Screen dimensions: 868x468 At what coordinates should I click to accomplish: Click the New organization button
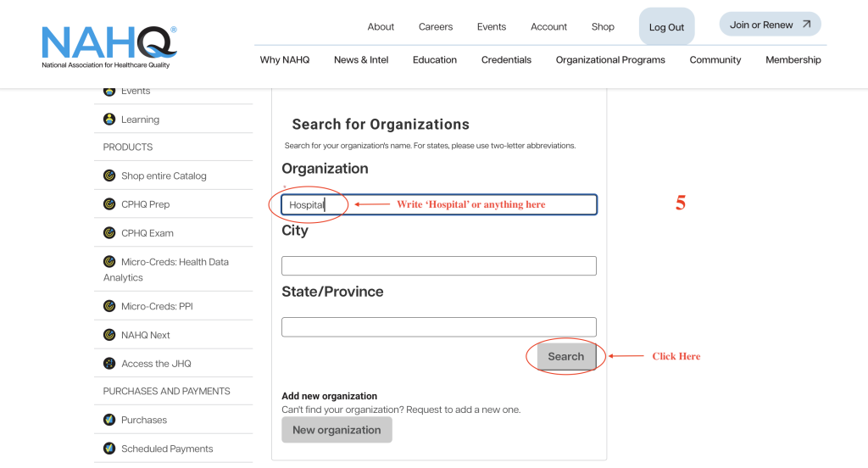337,430
